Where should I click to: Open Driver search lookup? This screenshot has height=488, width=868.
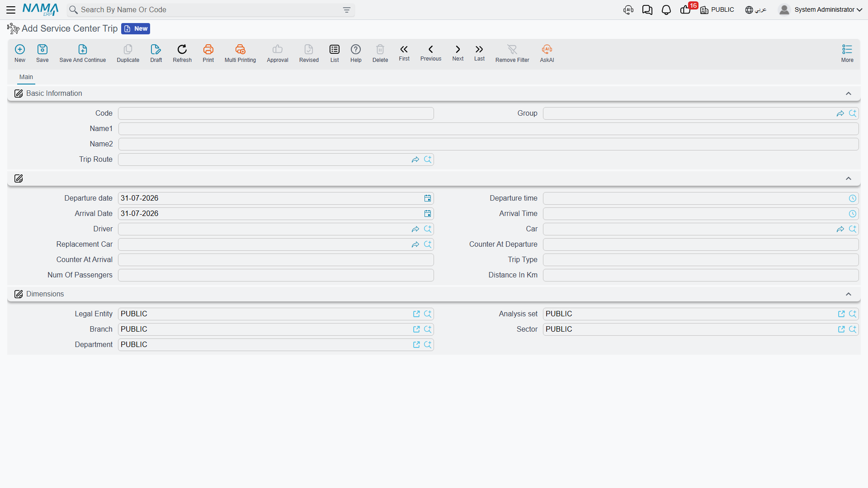coord(428,229)
